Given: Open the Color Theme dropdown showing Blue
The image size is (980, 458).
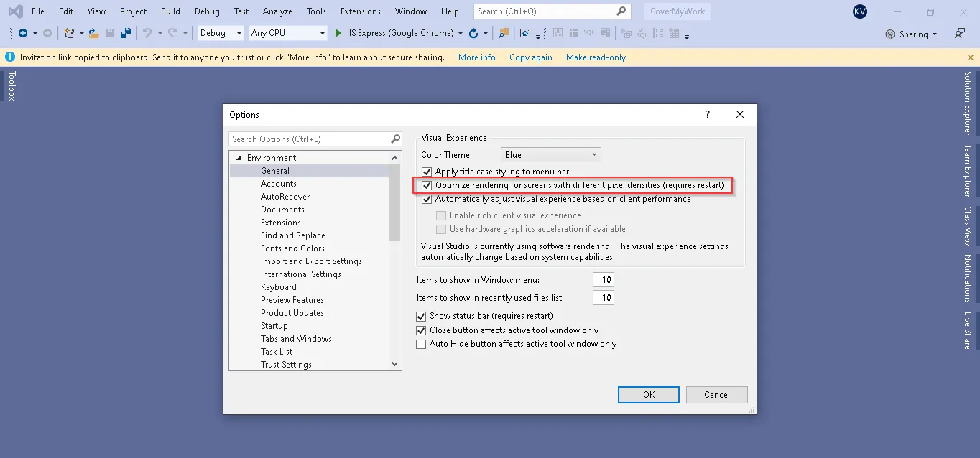Looking at the screenshot, I should 550,155.
